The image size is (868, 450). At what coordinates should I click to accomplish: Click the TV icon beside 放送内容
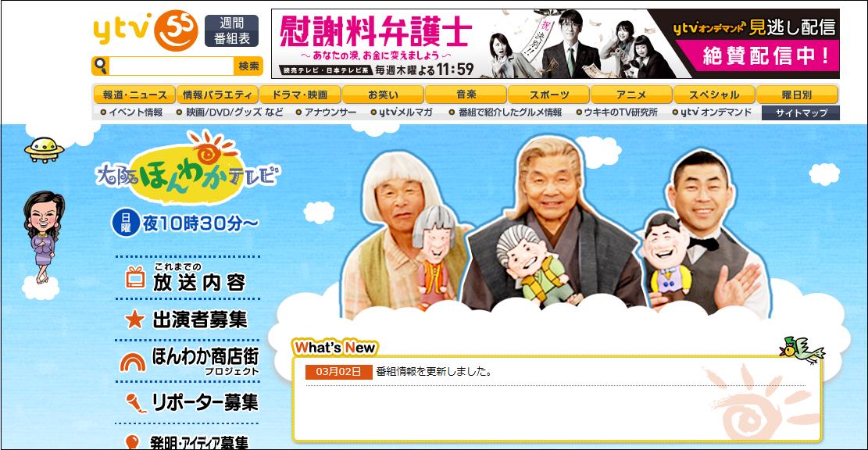coord(134,277)
